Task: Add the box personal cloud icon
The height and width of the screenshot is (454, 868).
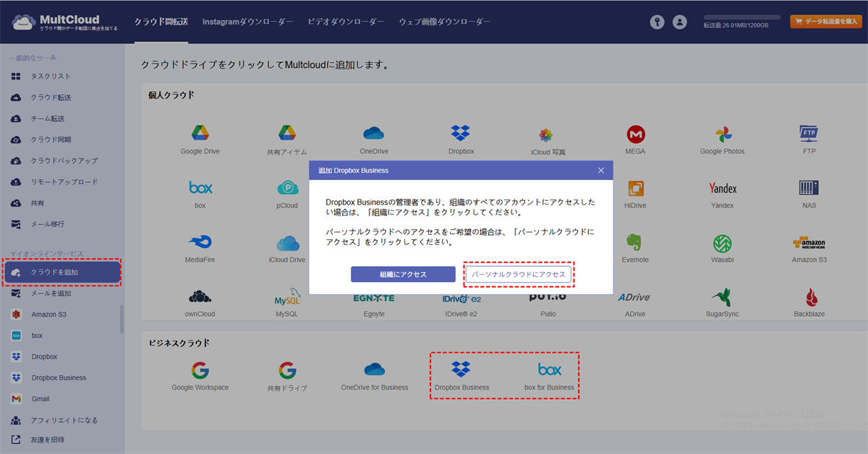Action: click(200, 188)
